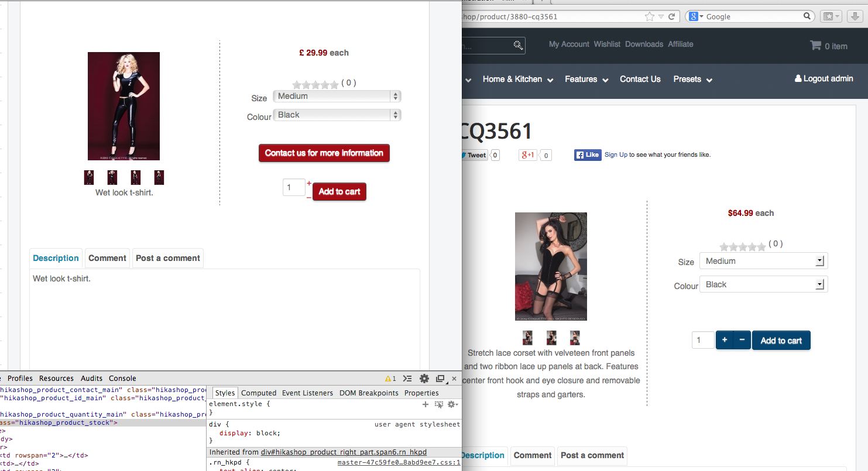Viewport: 868px width, 471px height.
Task: Open the Google search engine selector
Action: pyautogui.click(x=695, y=16)
